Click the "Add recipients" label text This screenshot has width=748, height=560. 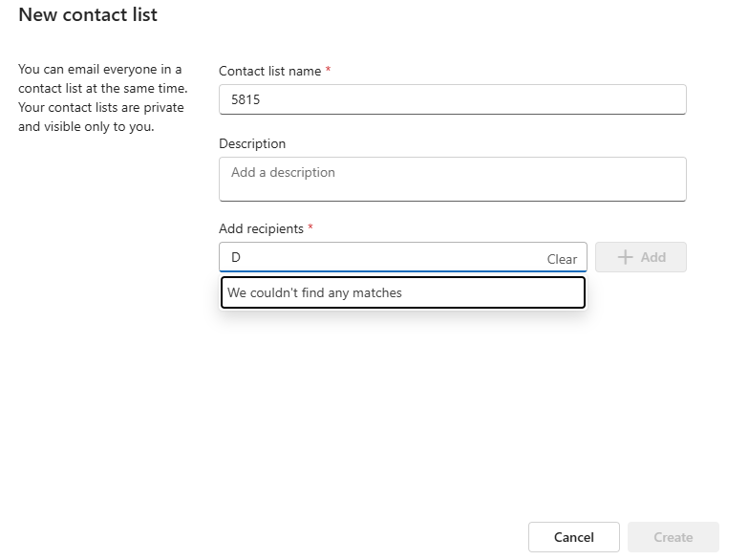tap(261, 228)
